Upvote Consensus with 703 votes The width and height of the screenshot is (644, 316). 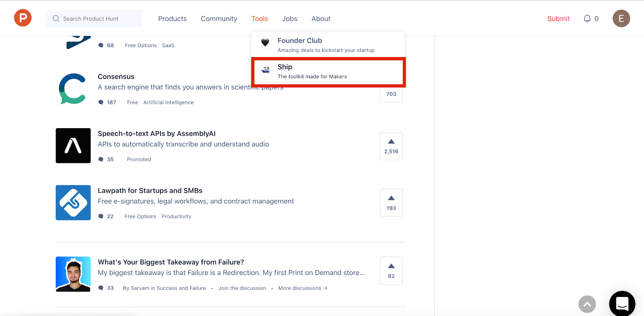pyautogui.click(x=391, y=94)
